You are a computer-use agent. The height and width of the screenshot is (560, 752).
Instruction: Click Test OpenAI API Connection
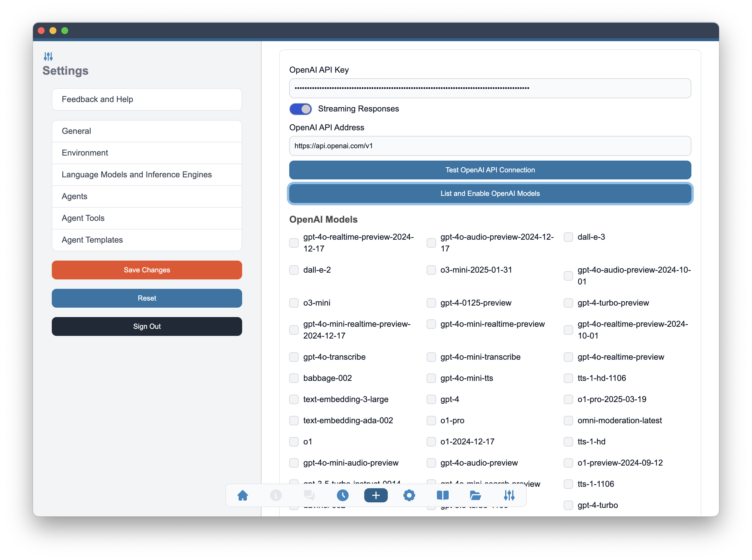click(490, 170)
